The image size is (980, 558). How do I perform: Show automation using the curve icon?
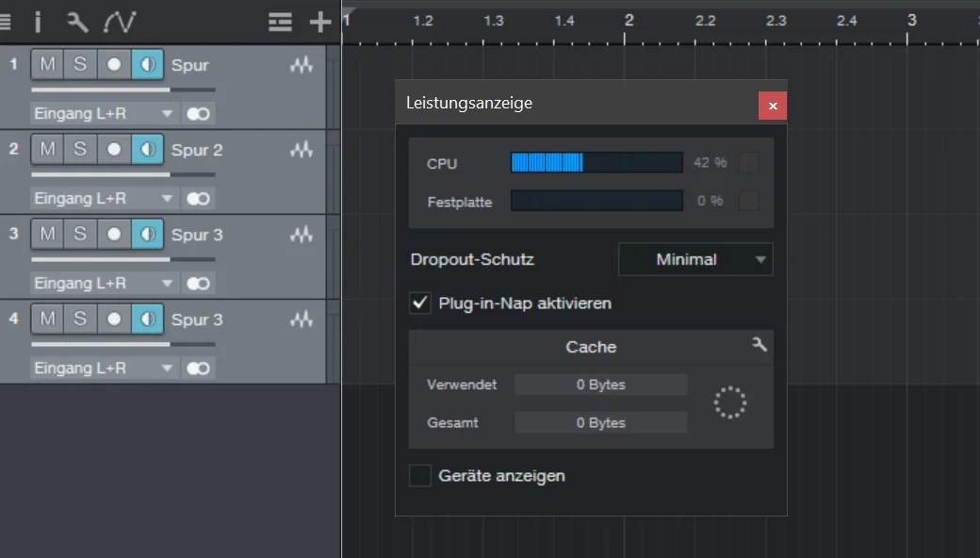coord(120,23)
